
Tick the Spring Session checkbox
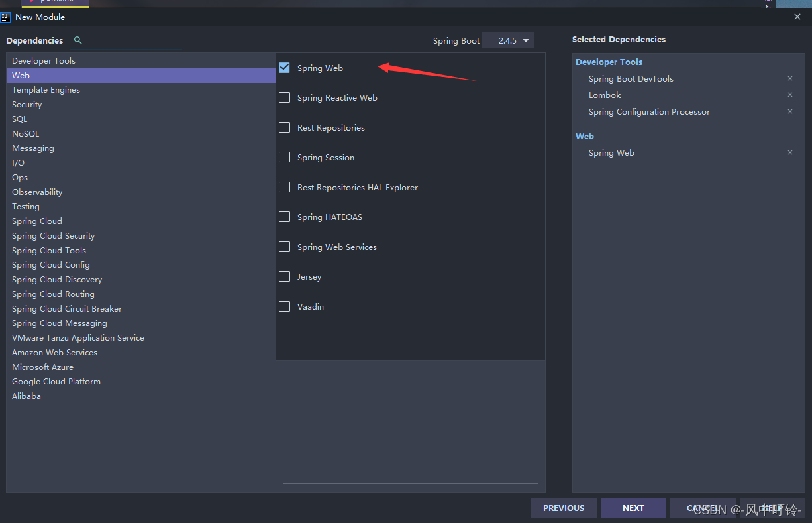(285, 157)
